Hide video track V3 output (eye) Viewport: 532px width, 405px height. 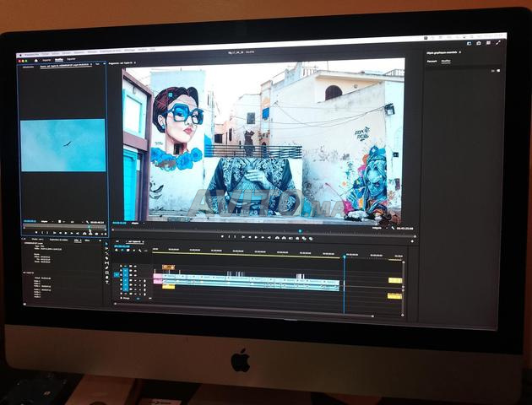(135, 266)
